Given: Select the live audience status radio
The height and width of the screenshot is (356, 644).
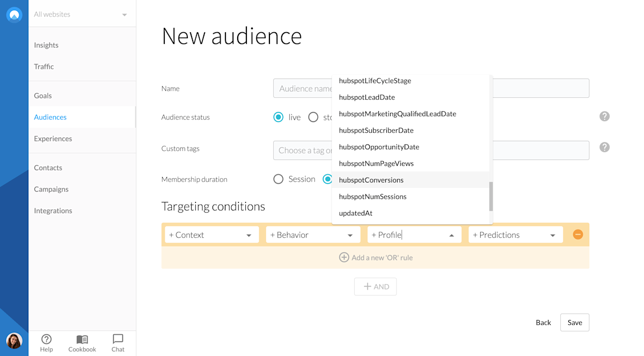Looking at the screenshot, I should [278, 117].
